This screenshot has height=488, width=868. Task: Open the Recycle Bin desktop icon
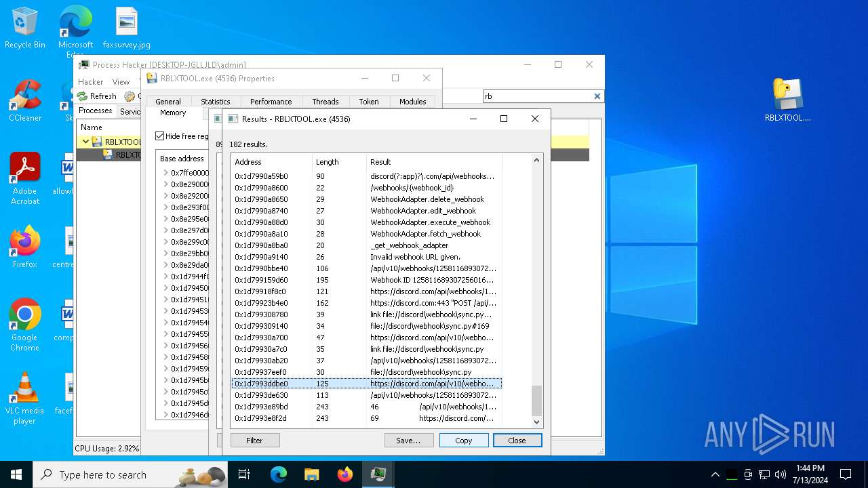(25, 28)
